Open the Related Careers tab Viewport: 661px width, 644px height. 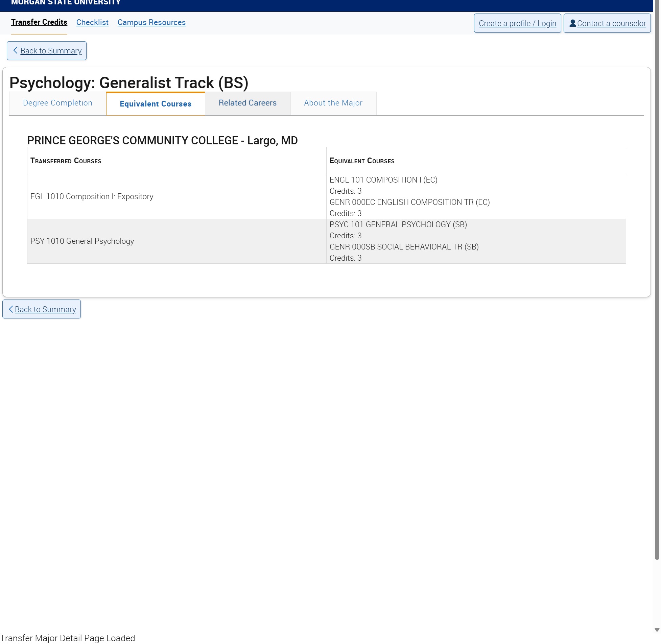(247, 103)
